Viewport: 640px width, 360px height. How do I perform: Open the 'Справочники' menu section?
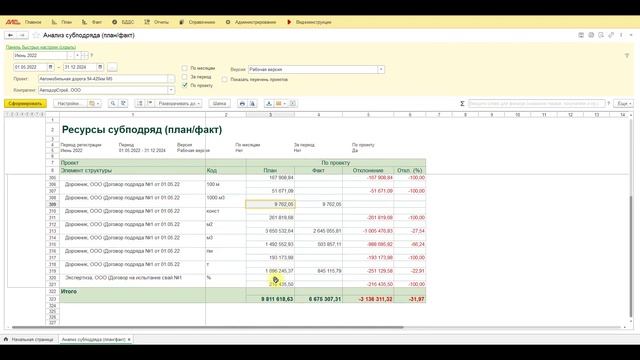pos(198,22)
